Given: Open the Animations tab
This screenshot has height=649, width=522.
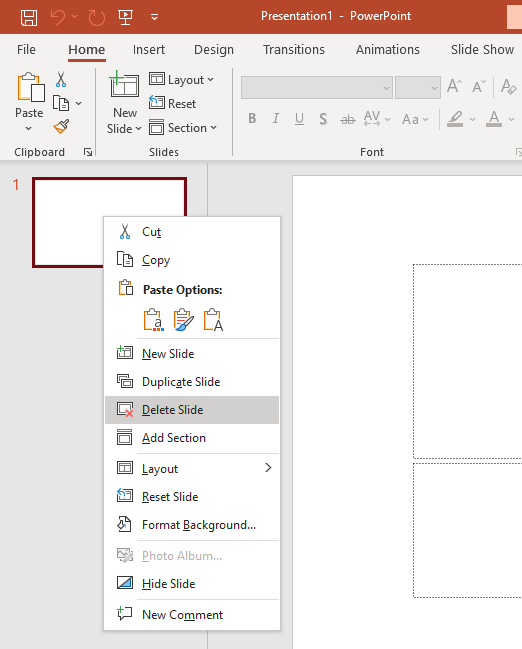Looking at the screenshot, I should [387, 50].
